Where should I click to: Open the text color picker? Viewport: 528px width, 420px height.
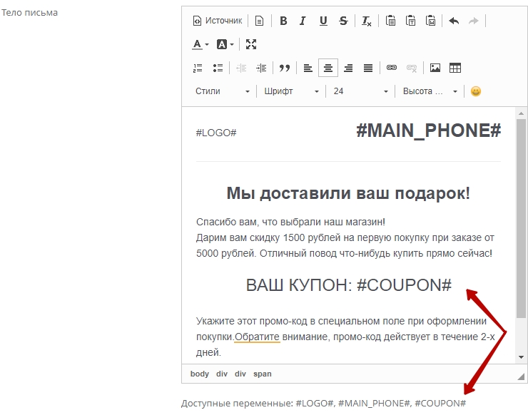200,44
